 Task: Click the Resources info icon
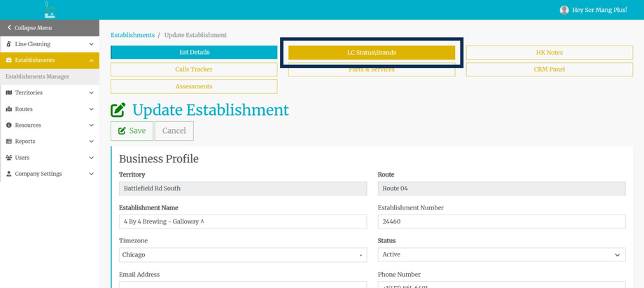[x=8, y=125]
